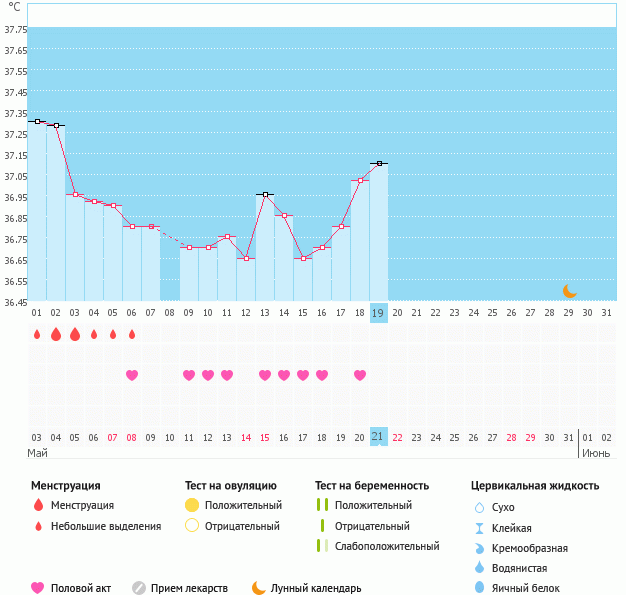The image size is (626, 595).
Task: Select highlighted cycle day 19 on the axis
Action: pos(378,313)
